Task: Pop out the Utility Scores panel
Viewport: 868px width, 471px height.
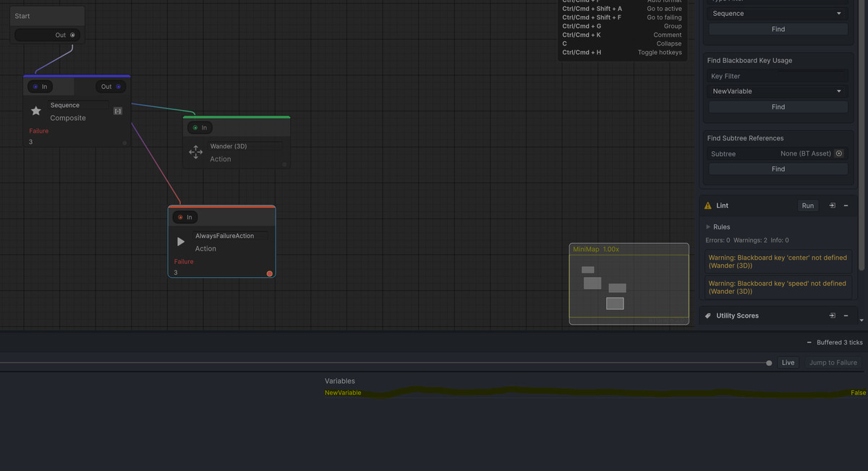Action: [x=832, y=315]
